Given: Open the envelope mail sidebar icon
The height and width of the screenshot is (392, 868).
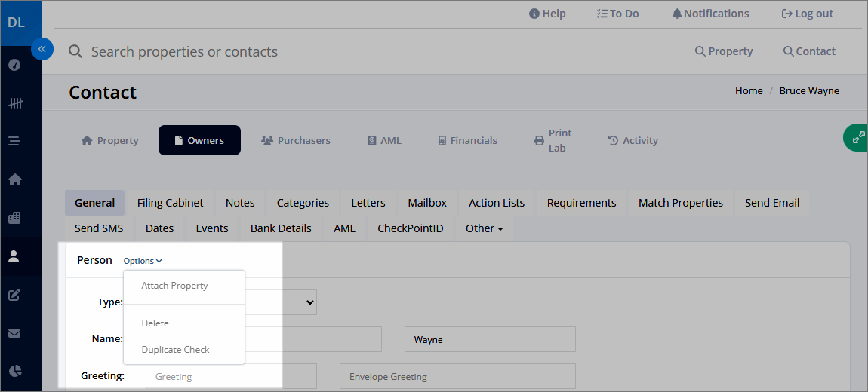Looking at the screenshot, I should (15, 333).
